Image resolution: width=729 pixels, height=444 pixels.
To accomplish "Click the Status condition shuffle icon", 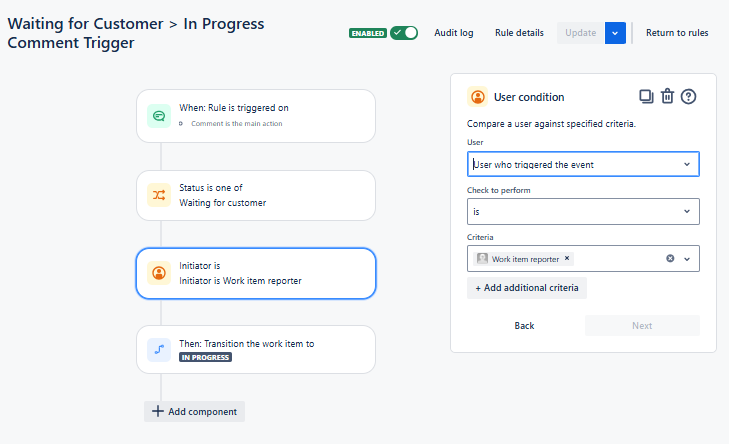I will click(159, 195).
